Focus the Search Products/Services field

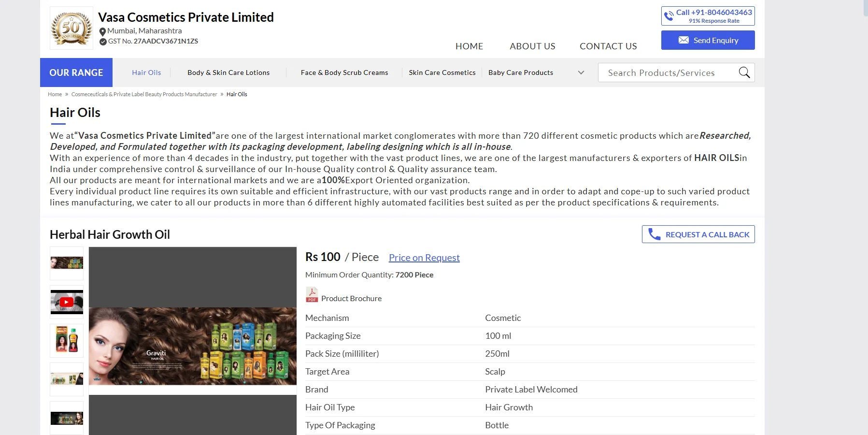pos(667,72)
